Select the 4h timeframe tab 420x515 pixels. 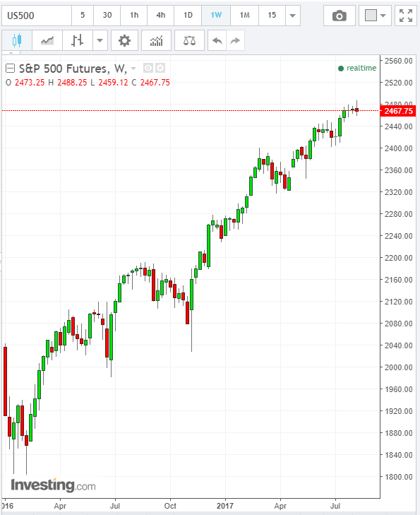[x=161, y=16]
